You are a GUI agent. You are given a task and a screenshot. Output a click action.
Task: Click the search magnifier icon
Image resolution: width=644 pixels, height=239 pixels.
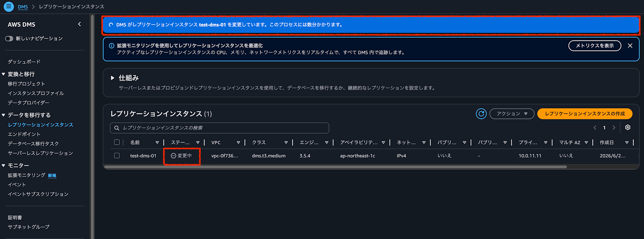pyautogui.click(x=117, y=128)
